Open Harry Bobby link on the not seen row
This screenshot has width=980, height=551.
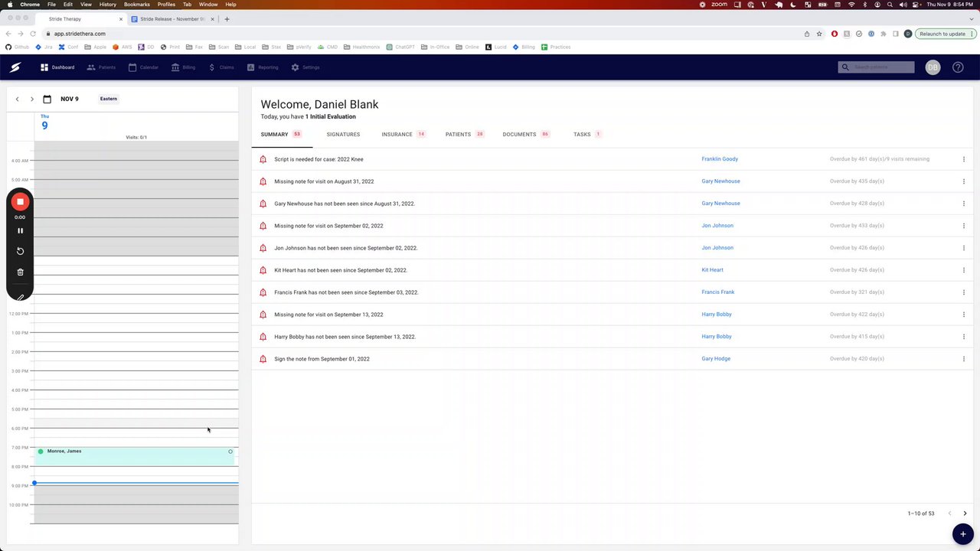pyautogui.click(x=717, y=337)
